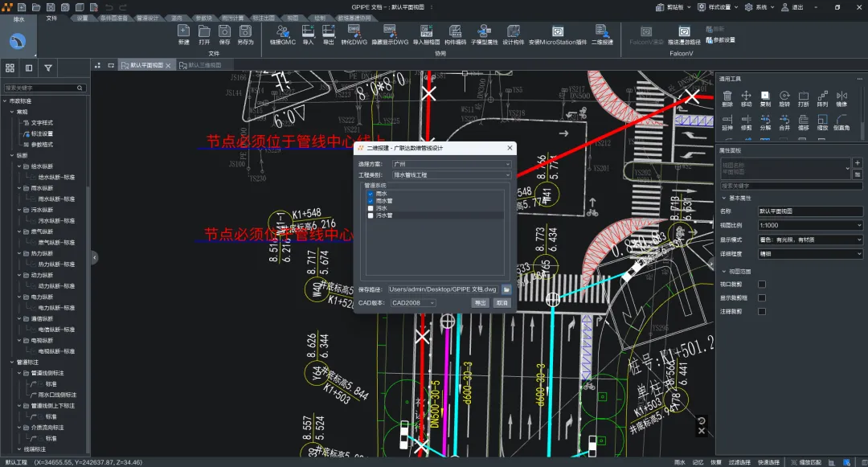Uncheck the 雨水 pipe system checkbox
868x467 pixels.
pos(371,194)
